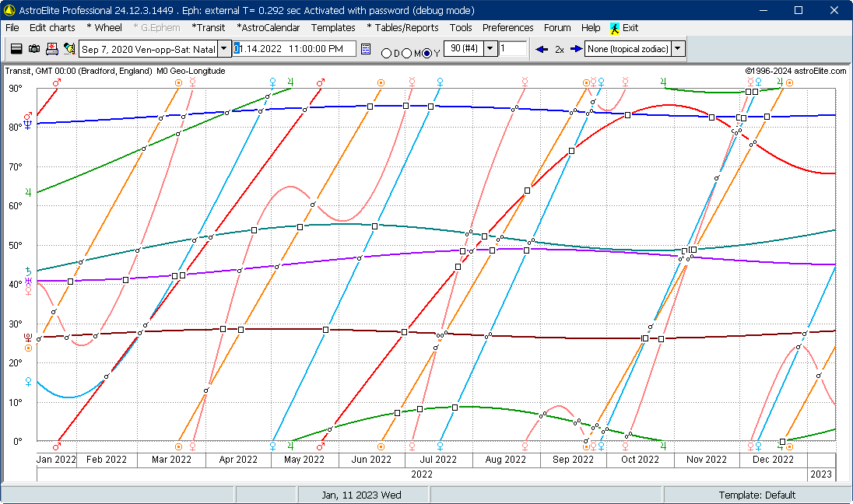Click the camera snapshot toolbar icon
Screen dimensions: 853x504
pos(33,49)
